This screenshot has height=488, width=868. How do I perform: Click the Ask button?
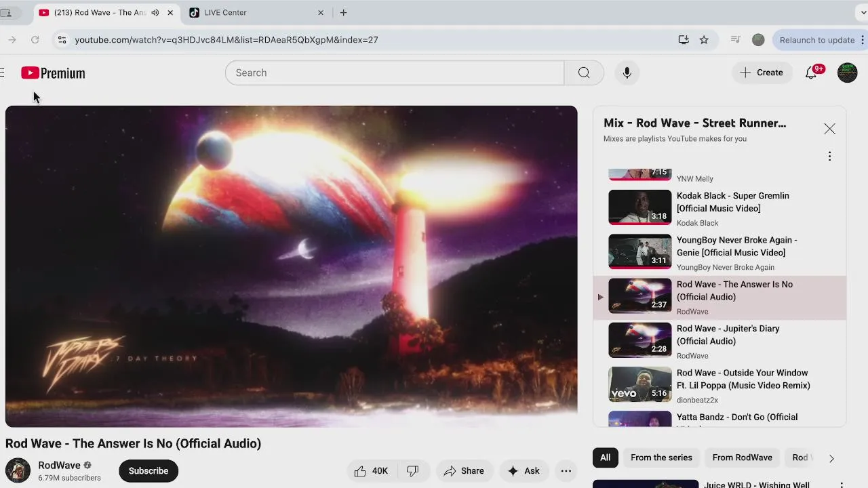click(524, 471)
